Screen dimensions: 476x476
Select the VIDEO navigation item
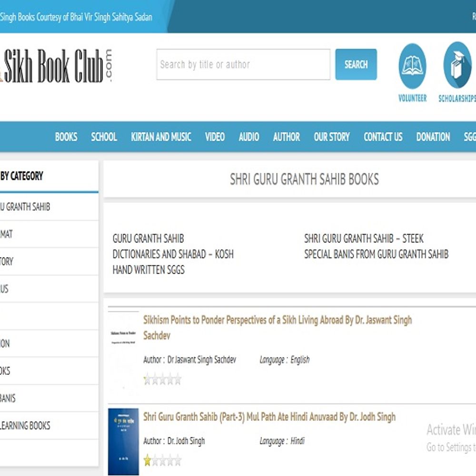point(215,137)
